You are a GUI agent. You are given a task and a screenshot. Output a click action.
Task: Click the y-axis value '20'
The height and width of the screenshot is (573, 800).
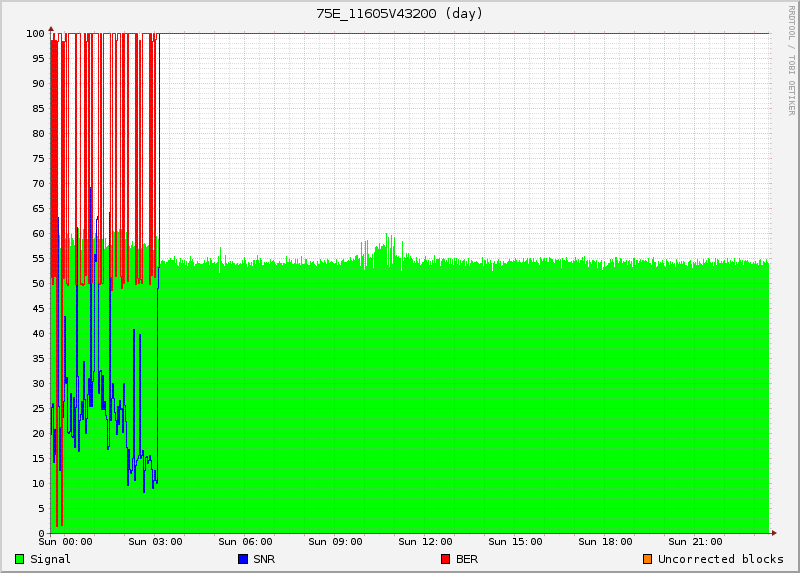(x=38, y=434)
